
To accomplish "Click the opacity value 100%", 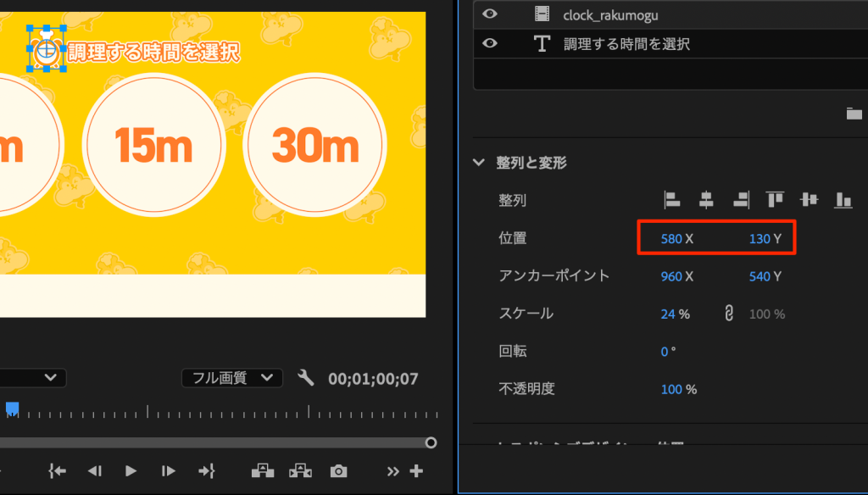I will (x=671, y=389).
